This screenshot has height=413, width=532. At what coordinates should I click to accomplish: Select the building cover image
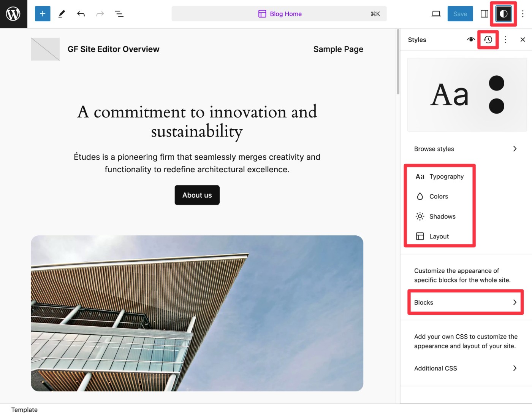197,313
